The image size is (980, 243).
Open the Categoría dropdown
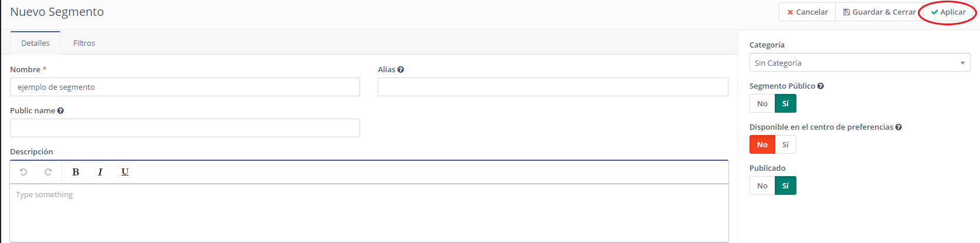pos(860,62)
